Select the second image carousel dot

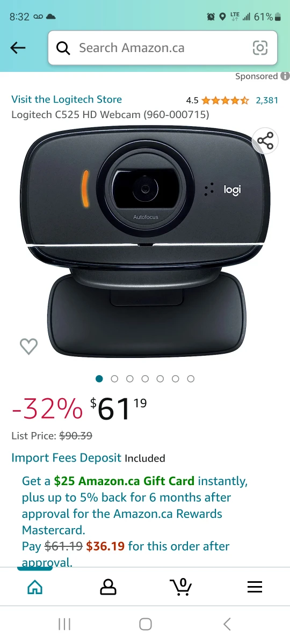(114, 379)
